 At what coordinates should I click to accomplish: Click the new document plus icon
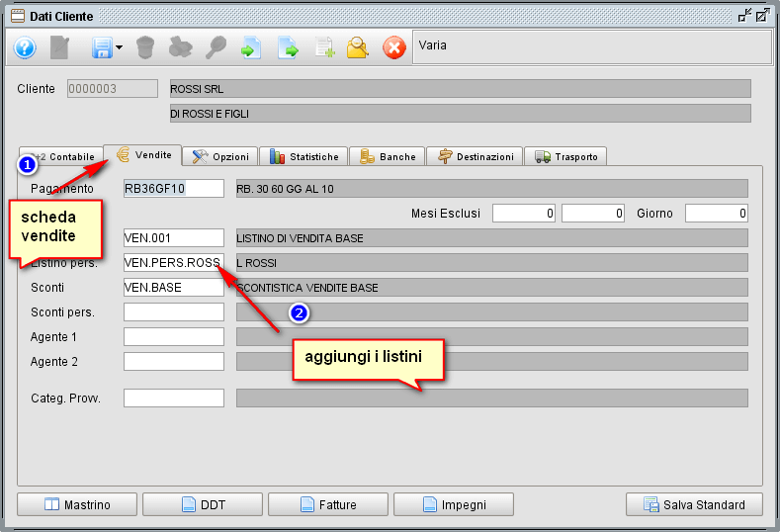click(x=323, y=47)
